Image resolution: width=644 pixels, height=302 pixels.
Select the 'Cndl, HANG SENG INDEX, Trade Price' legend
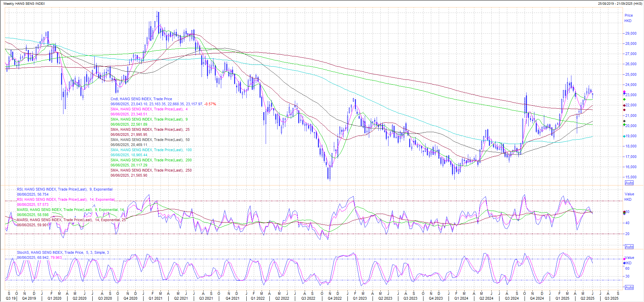141,99
